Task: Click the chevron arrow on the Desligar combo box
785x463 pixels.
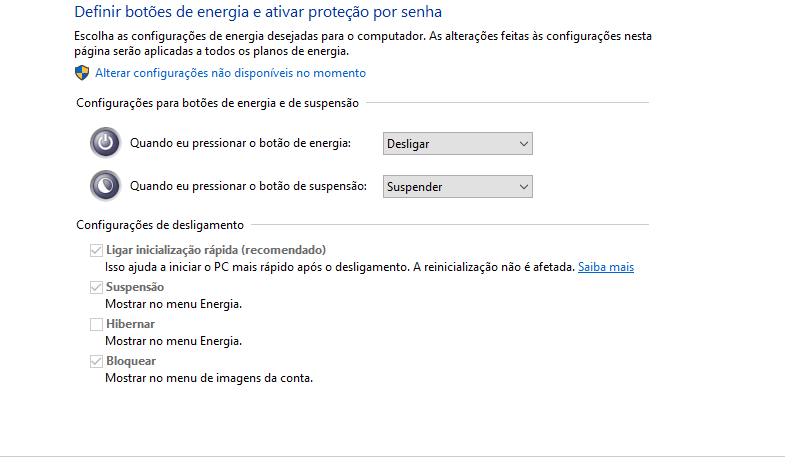Action: (524, 144)
